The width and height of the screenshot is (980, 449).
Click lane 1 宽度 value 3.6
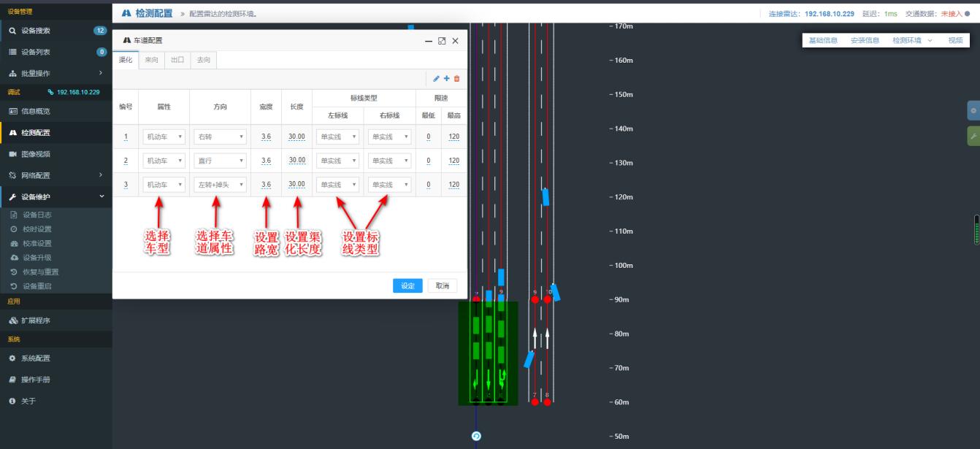click(266, 137)
